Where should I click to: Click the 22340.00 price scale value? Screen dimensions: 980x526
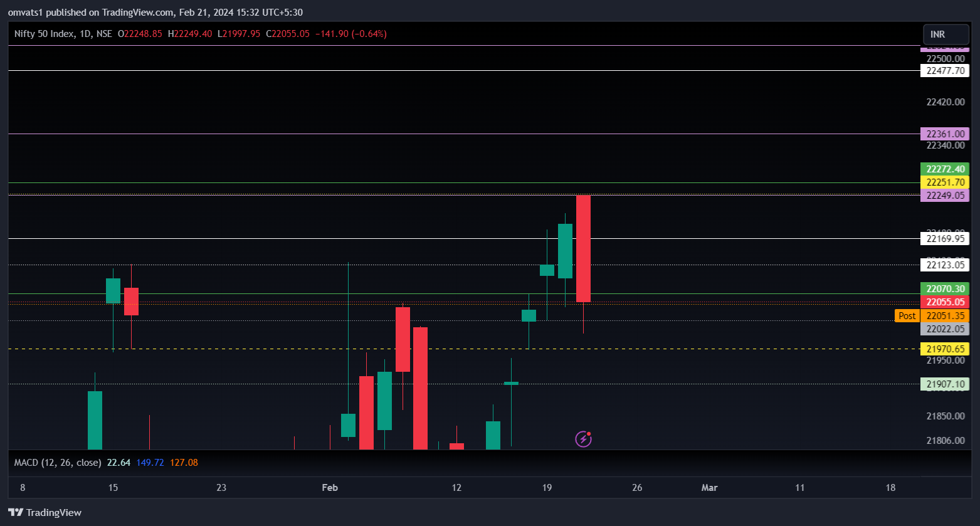click(946, 145)
